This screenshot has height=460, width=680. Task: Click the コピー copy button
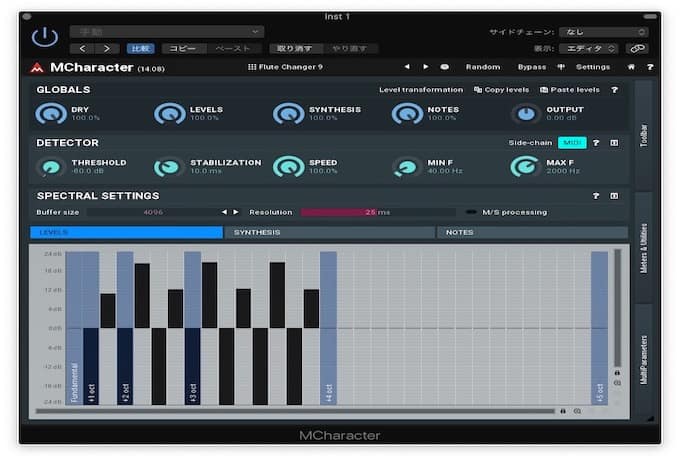183,49
